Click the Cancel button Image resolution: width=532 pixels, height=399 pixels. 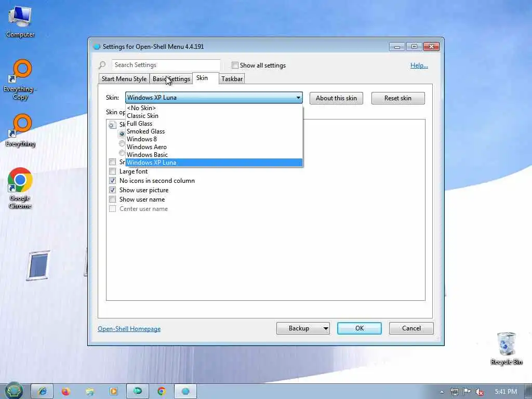coord(411,328)
